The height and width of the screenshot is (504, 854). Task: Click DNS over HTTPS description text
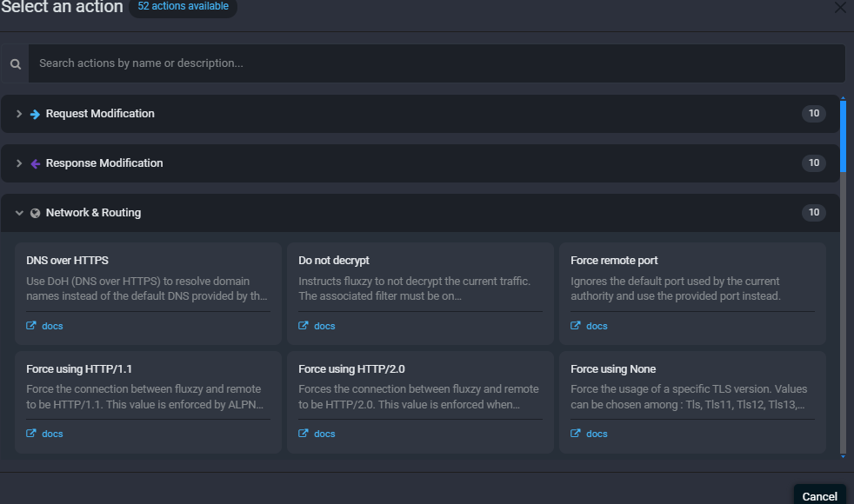click(x=147, y=288)
